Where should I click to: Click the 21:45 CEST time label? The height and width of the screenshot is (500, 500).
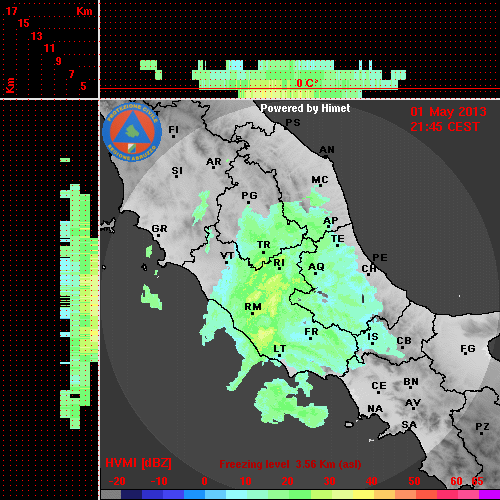point(445,127)
